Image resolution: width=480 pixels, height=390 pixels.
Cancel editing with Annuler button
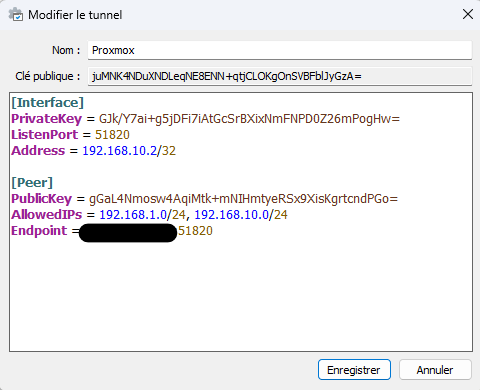pos(435,370)
